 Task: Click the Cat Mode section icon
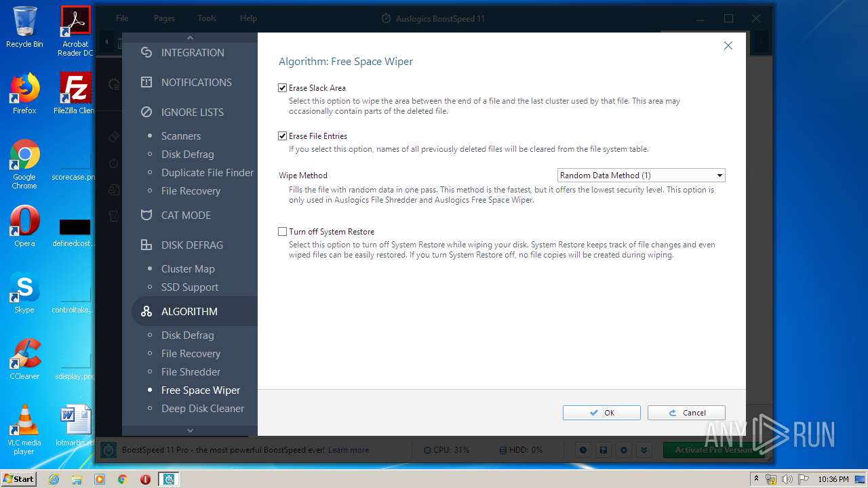pos(146,215)
